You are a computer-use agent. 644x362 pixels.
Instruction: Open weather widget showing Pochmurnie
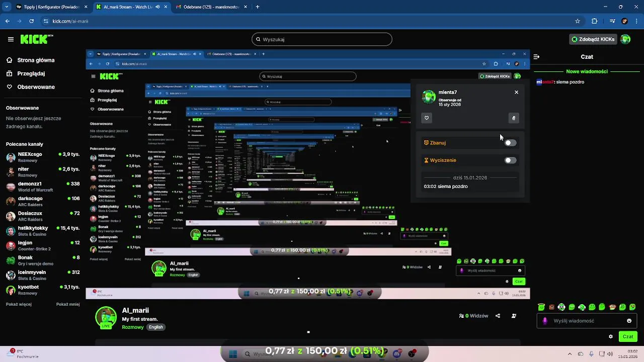[24, 353]
